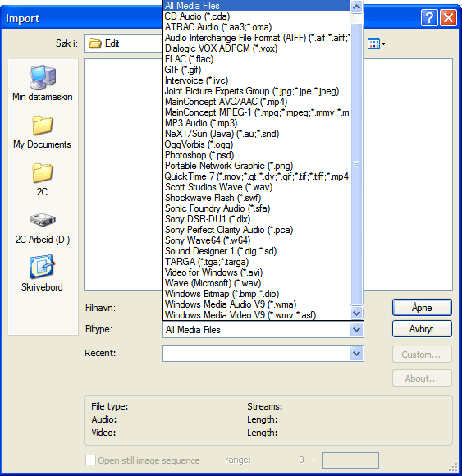The width and height of the screenshot is (462, 476).
Task: Choose MP3 Audio (*.mp3) file type
Action: (201, 123)
